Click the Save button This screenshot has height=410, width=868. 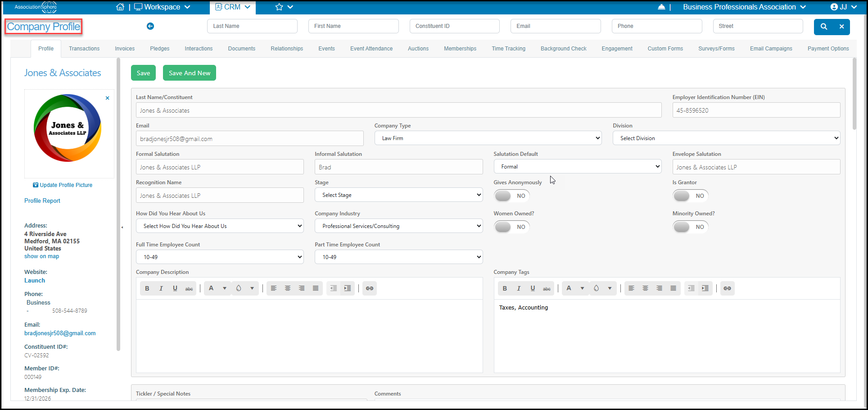coord(143,73)
